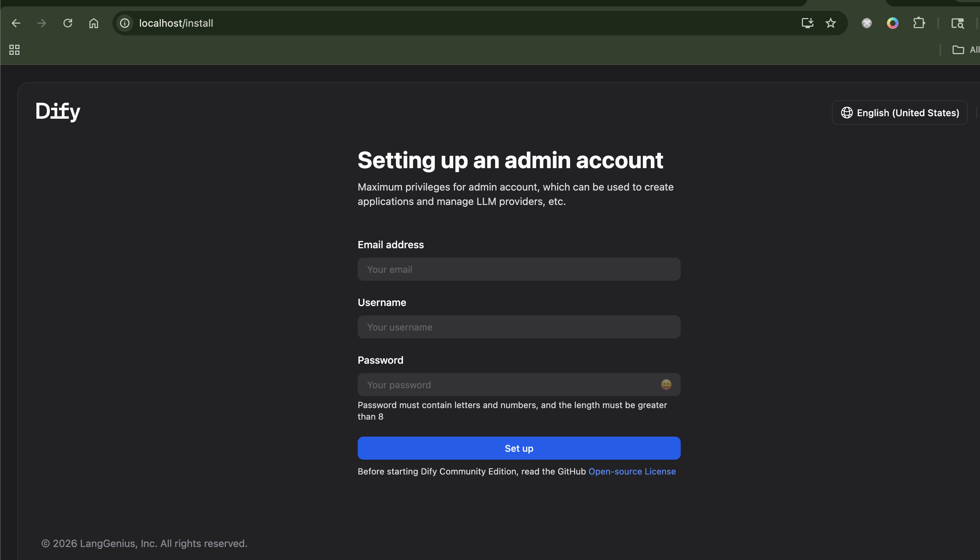Click the 'Email address' label

390,245
